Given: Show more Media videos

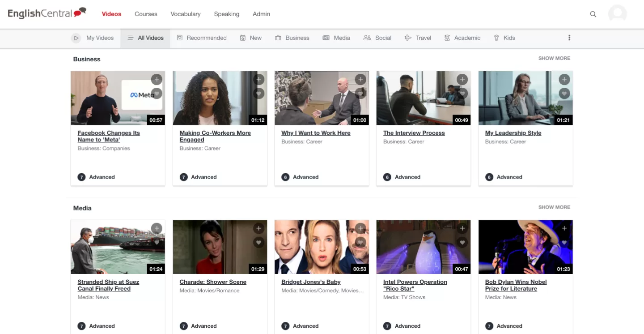Looking at the screenshot, I should [x=554, y=207].
